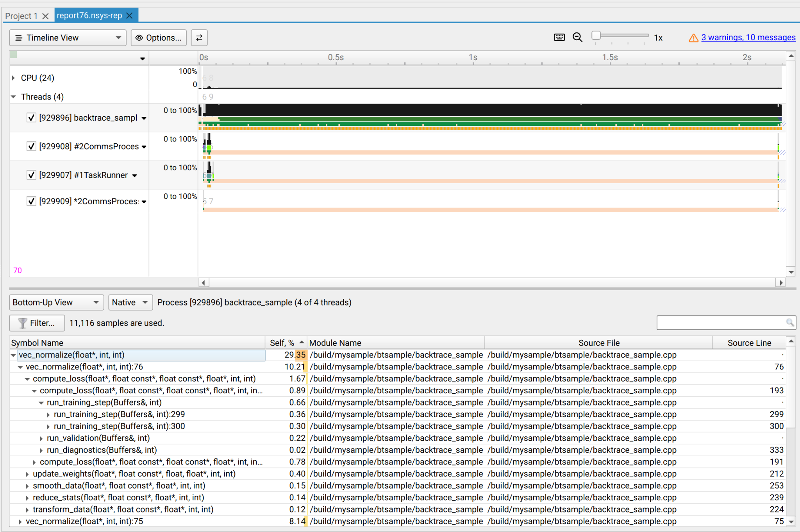Click the Filter... button
Image resolution: width=800 pixels, height=532 pixels.
pos(37,323)
